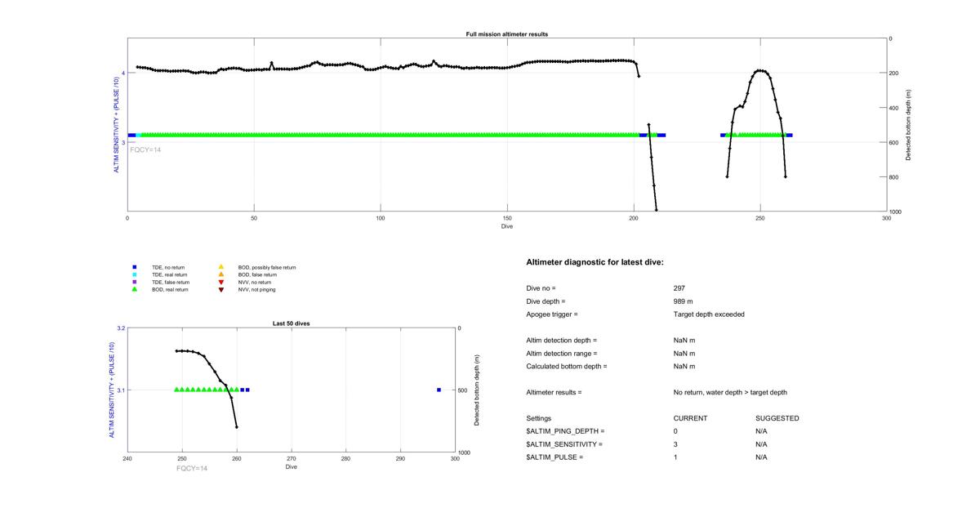Select the 'TDE, real return' legend label
The image size is (980, 508).
point(168,274)
